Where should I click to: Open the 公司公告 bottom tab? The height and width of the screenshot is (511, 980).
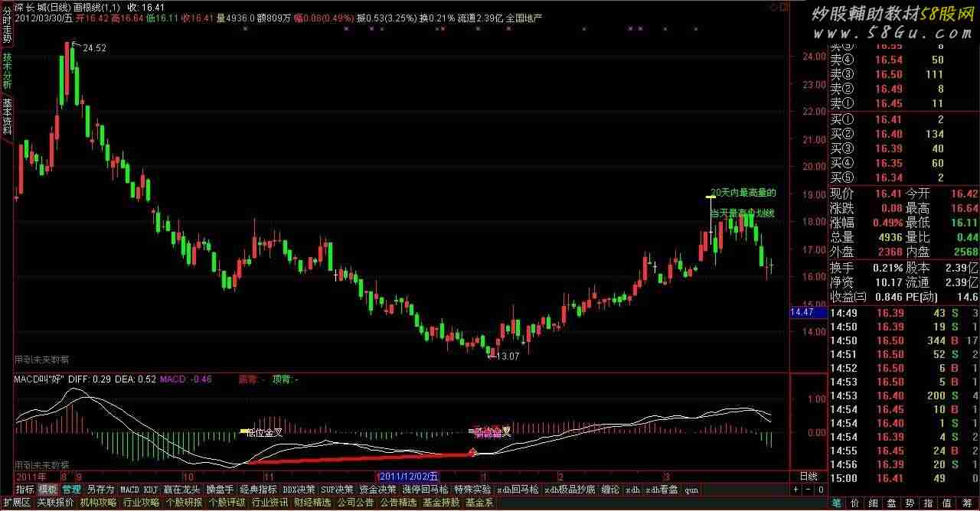[x=355, y=503]
